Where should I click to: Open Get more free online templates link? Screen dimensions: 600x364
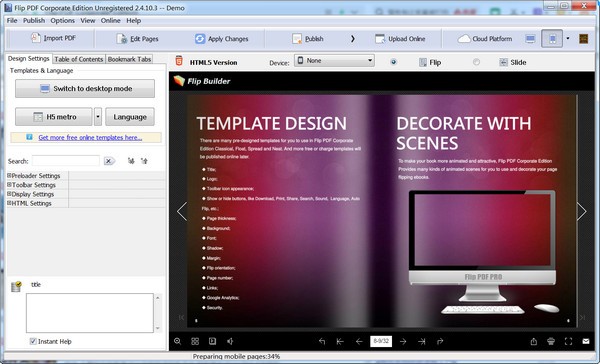click(x=90, y=137)
